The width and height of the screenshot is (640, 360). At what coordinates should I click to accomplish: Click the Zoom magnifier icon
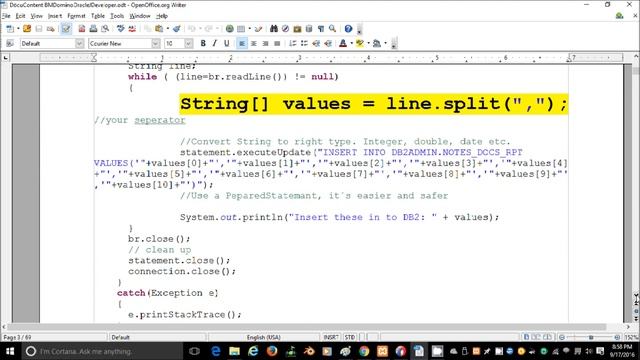click(333, 29)
